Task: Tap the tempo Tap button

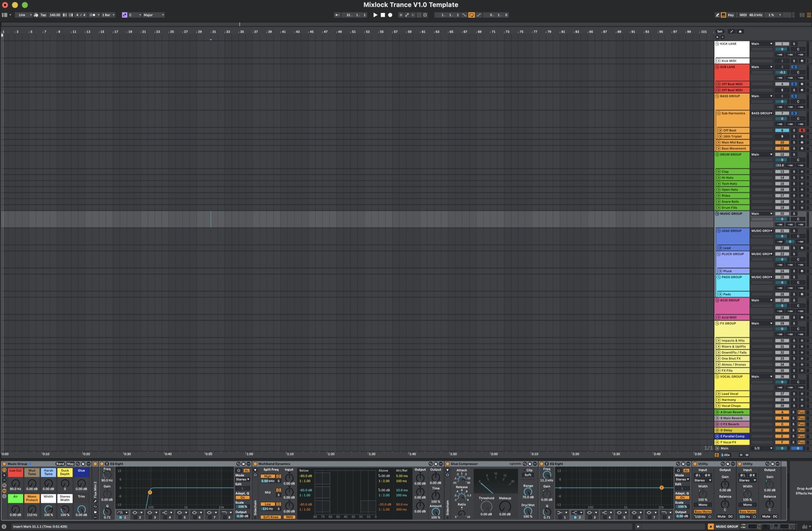Action: coord(43,15)
